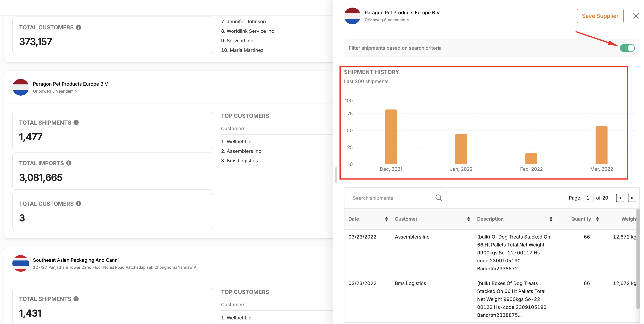The width and height of the screenshot is (644, 324).
Task: Toggle filter shipments based on search criteria
Action: 627,48
